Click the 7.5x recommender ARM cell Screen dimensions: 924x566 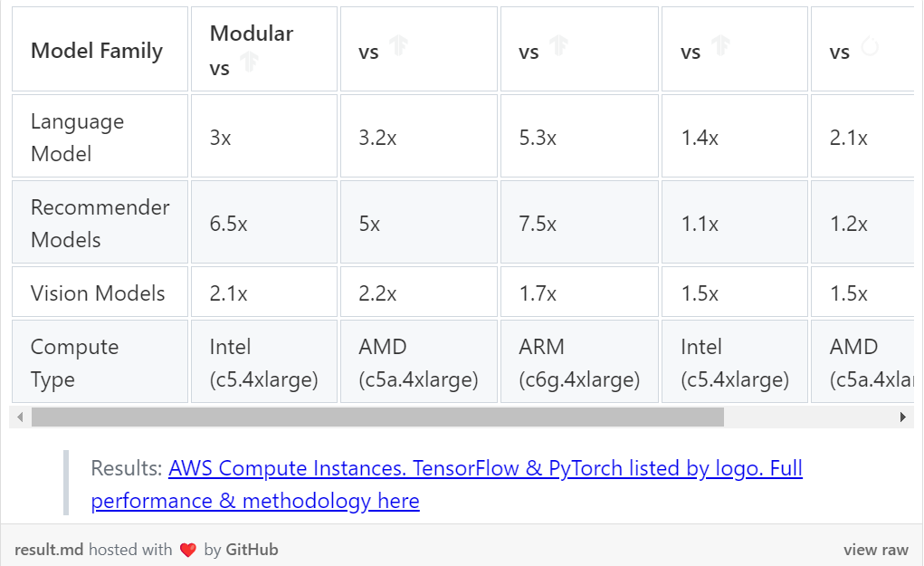579,222
